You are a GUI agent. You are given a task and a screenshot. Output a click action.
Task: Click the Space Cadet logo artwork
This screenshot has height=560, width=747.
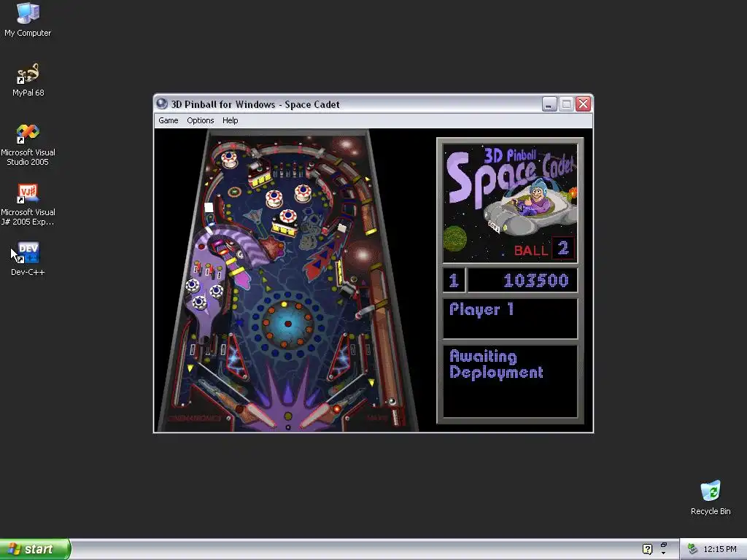coord(510,203)
